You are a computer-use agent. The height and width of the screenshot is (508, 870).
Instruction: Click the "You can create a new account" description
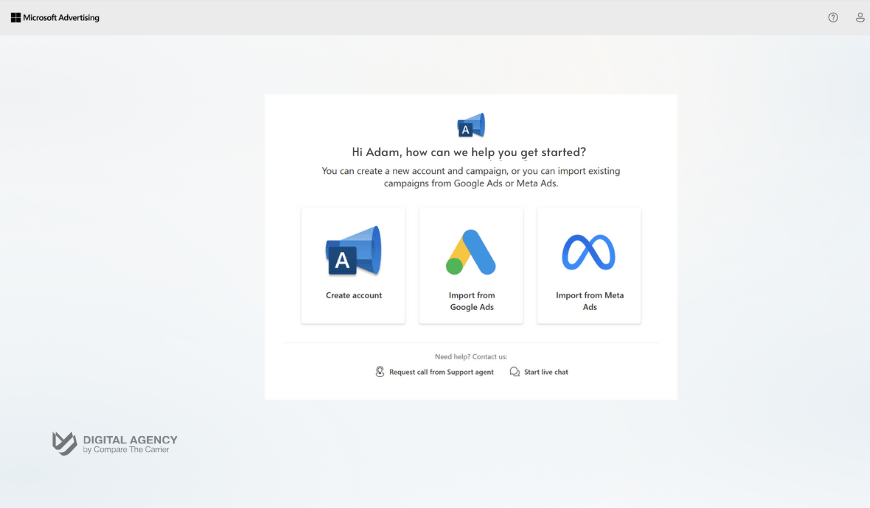pos(471,177)
